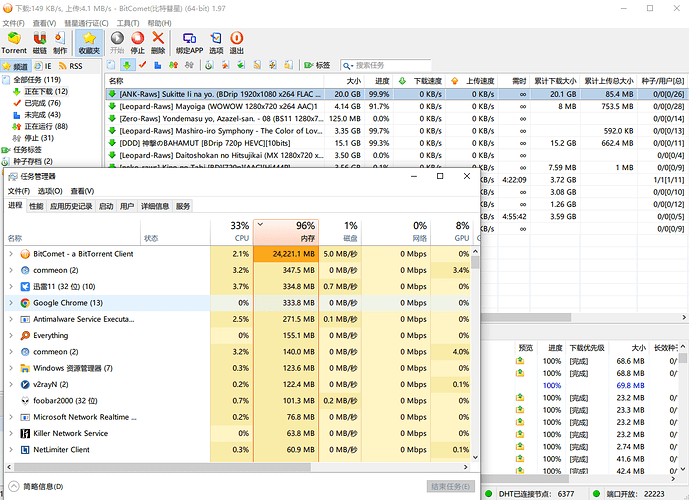
Task: Select NetLimiter Client process row
Action: (237, 449)
